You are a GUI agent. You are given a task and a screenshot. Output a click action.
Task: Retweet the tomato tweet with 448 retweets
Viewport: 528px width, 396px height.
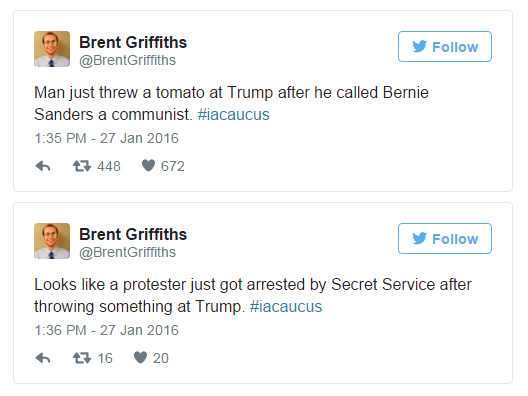point(82,166)
